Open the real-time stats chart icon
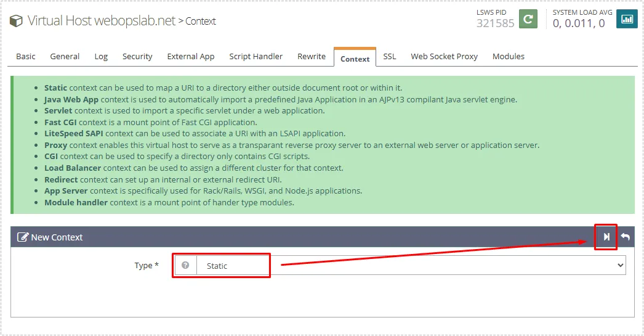Screen dimensions: 644x336 pyautogui.click(x=627, y=19)
